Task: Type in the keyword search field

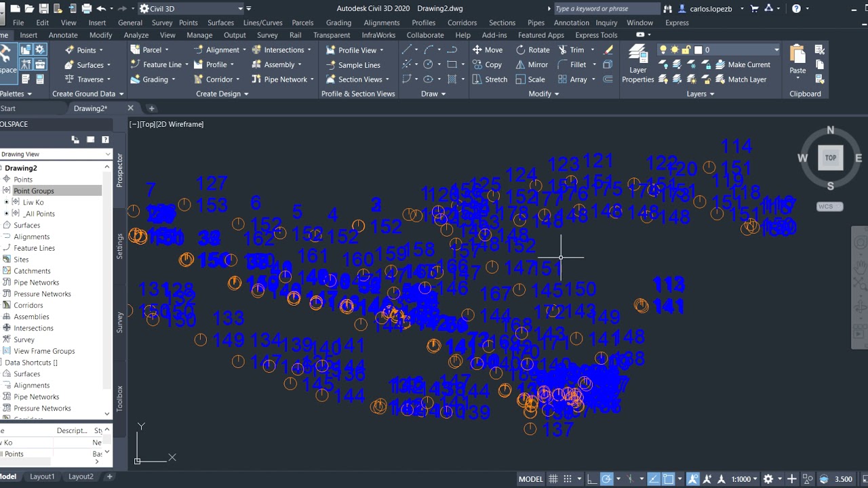Action: tap(606, 9)
